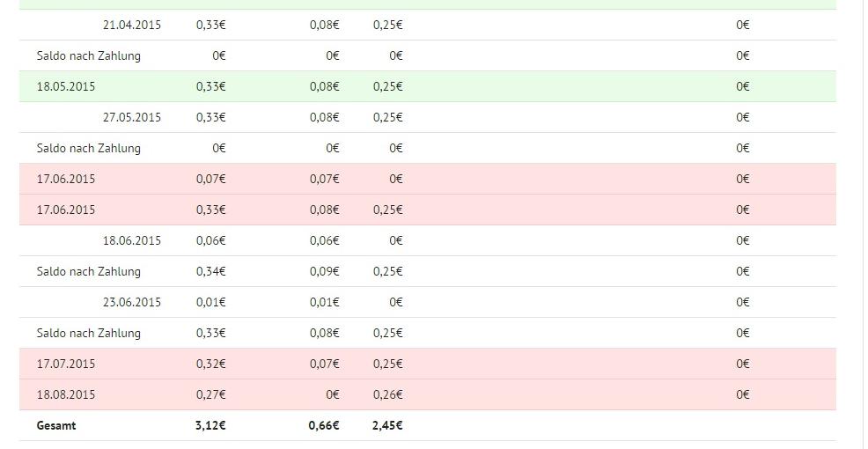Click the 21.04.2015 payment date

(x=132, y=25)
